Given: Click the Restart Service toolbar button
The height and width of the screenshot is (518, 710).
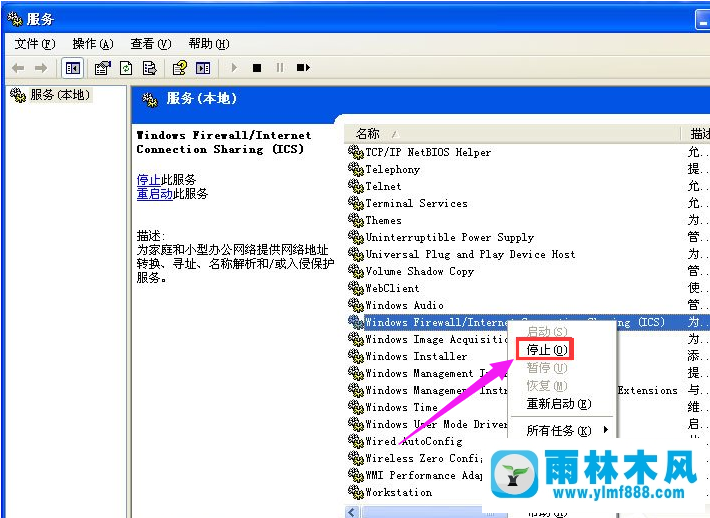Looking at the screenshot, I should coord(303,68).
